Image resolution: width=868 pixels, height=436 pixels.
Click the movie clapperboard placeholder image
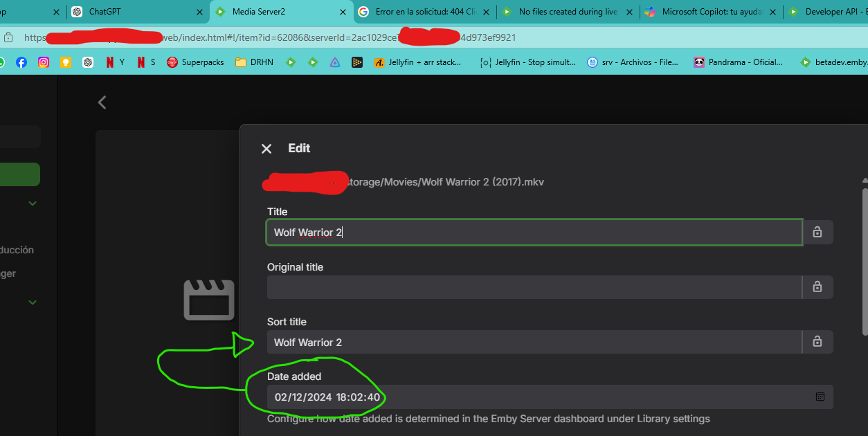coord(208,300)
